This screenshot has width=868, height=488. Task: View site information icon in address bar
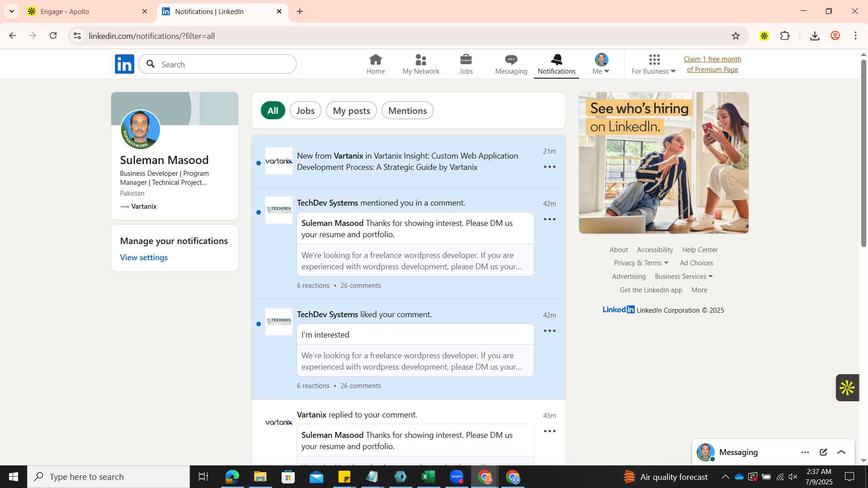click(x=77, y=36)
